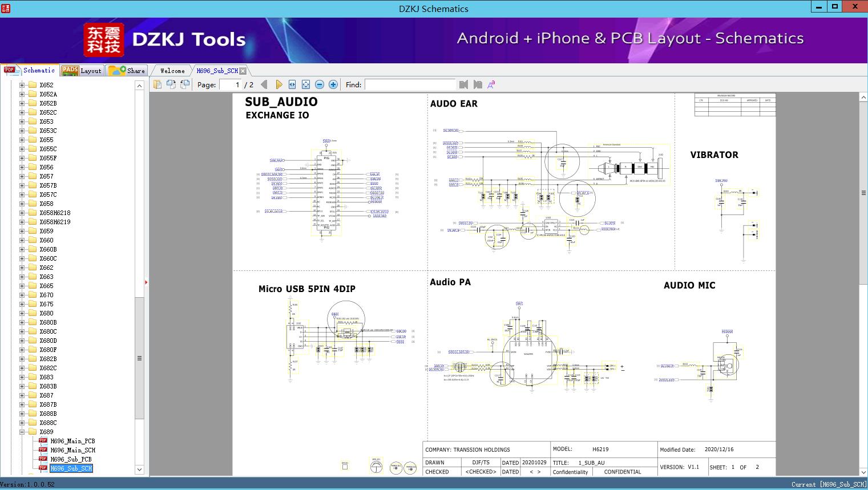Expand the X653 tree node
Screen dimensions: 868x490
[22, 122]
